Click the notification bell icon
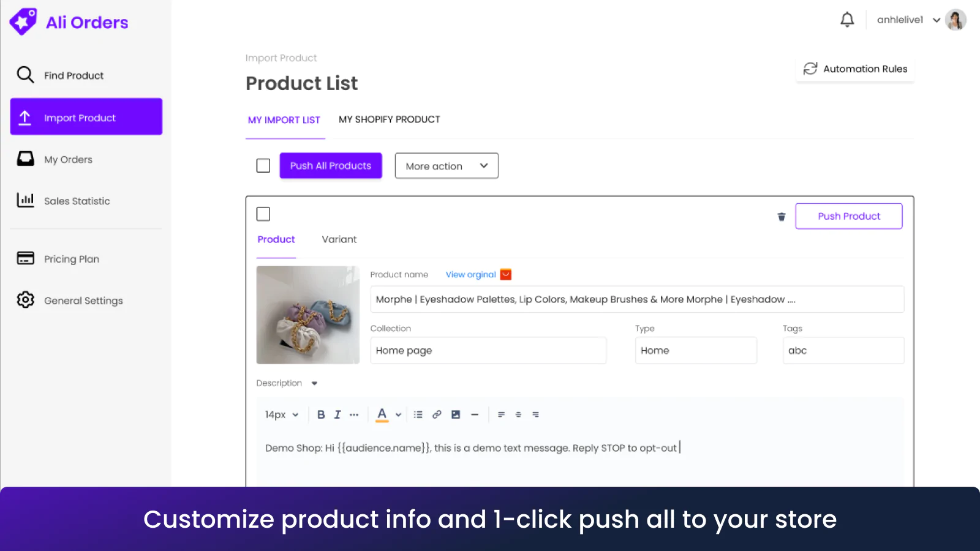This screenshot has height=551, width=980. pyautogui.click(x=847, y=20)
